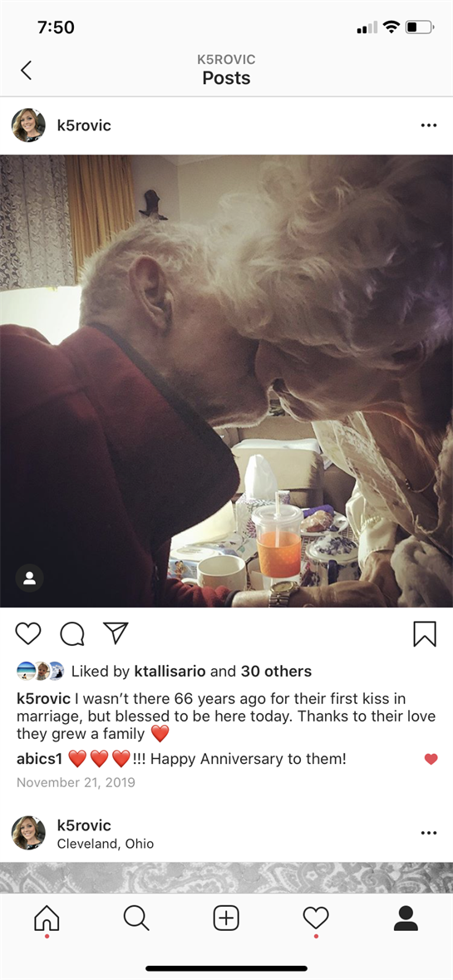This screenshot has height=980, width=453.
Task: Like the post with the heart icon
Action: (28, 633)
